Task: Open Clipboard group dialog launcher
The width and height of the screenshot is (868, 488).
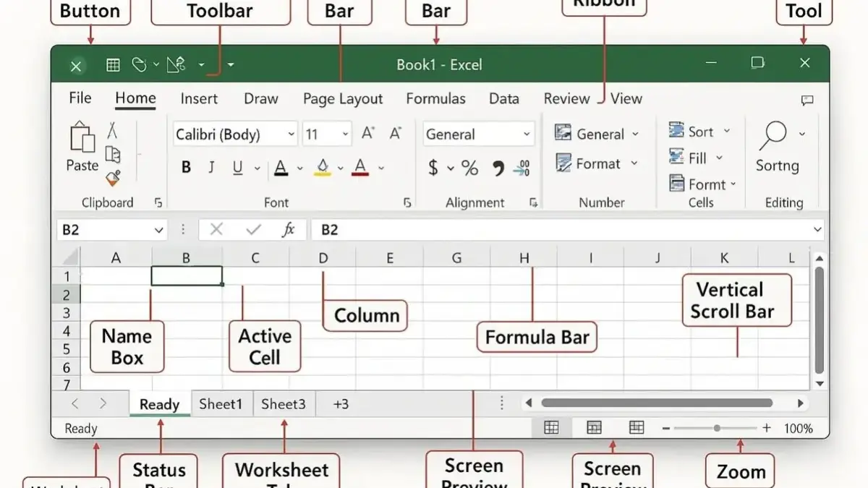Action: pyautogui.click(x=158, y=203)
